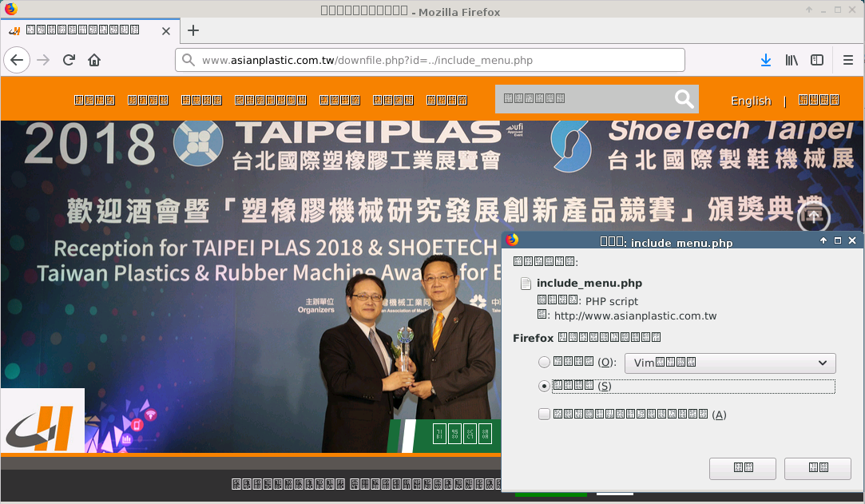Open the Firefox hamburger menu

[x=848, y=60]
